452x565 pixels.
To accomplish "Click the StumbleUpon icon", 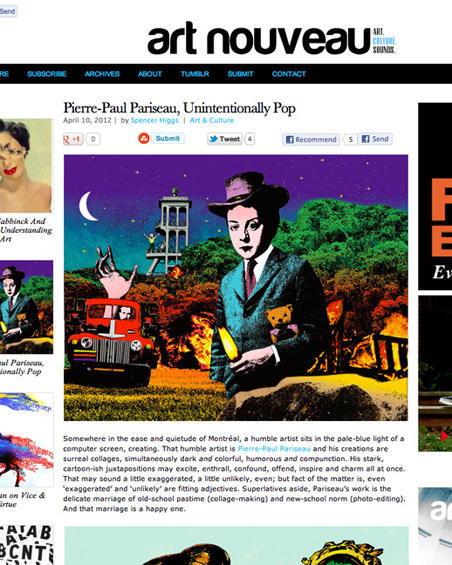I will point(144,138).
